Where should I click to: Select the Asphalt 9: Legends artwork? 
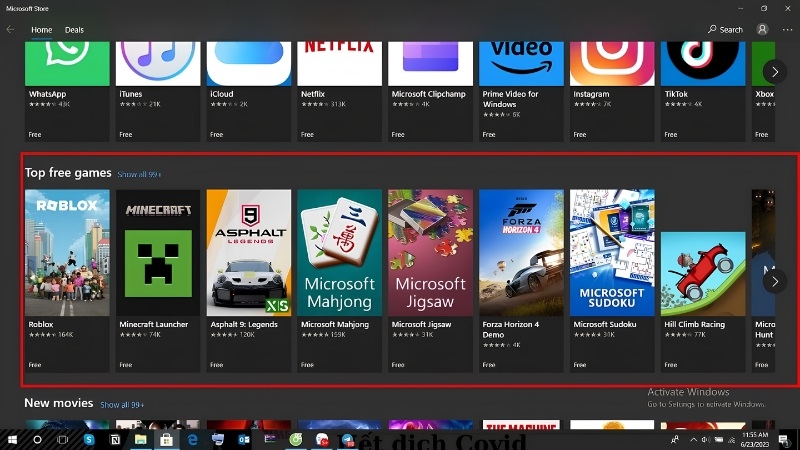coord(248,253)
